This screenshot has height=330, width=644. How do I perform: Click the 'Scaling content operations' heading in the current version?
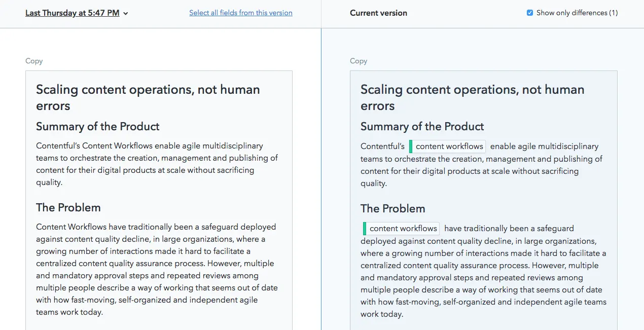[x=473, y=98]
